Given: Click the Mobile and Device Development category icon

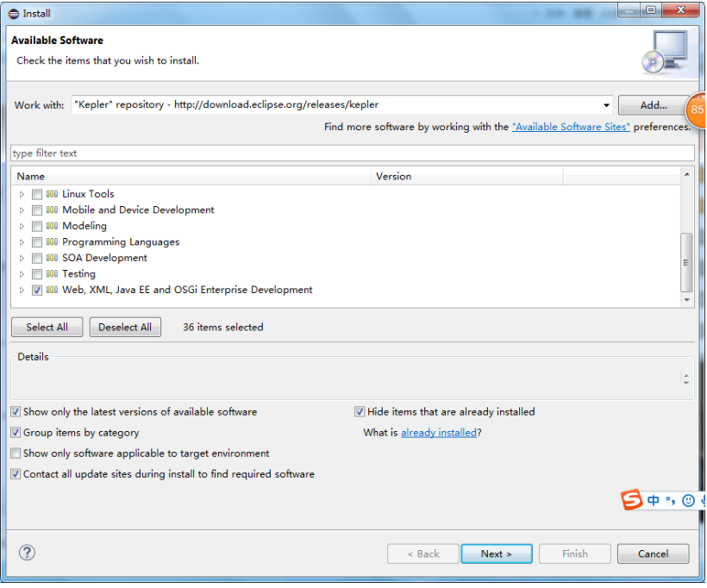Looking at the screenshot, I should [53, 210].
